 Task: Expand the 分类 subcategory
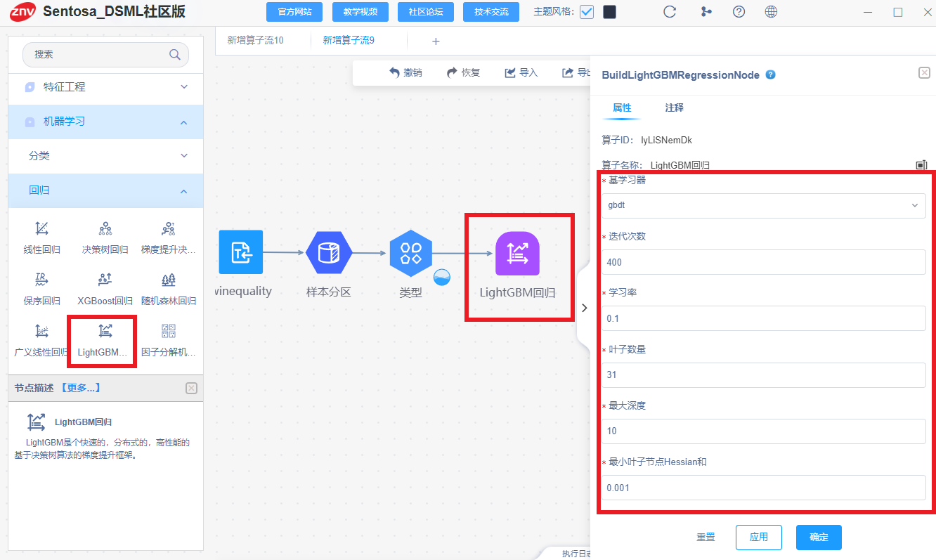tap(105, 156)
